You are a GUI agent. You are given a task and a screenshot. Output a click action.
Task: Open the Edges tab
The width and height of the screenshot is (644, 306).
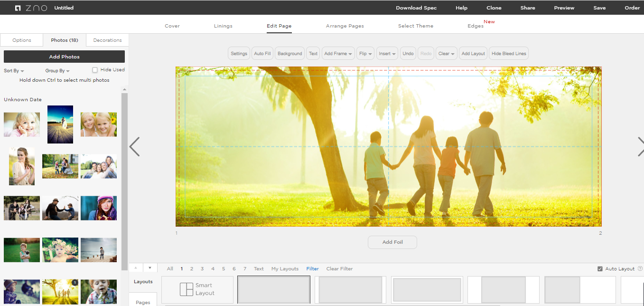tap(476, 26)
